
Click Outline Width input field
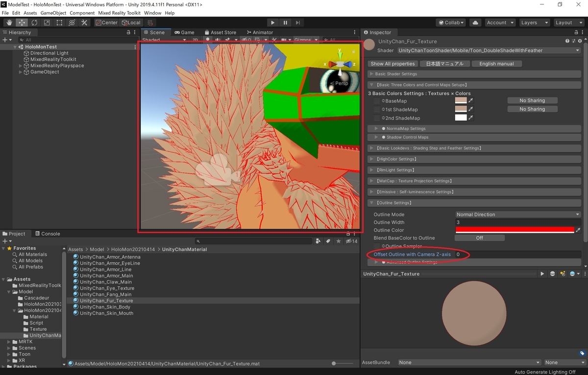[x=518, y=222]
